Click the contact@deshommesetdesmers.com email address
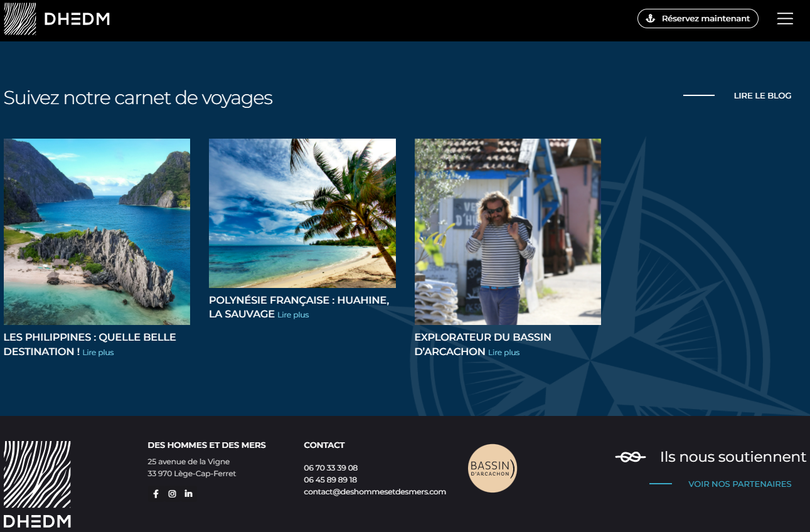810x532 pixels. pos(375,492)
